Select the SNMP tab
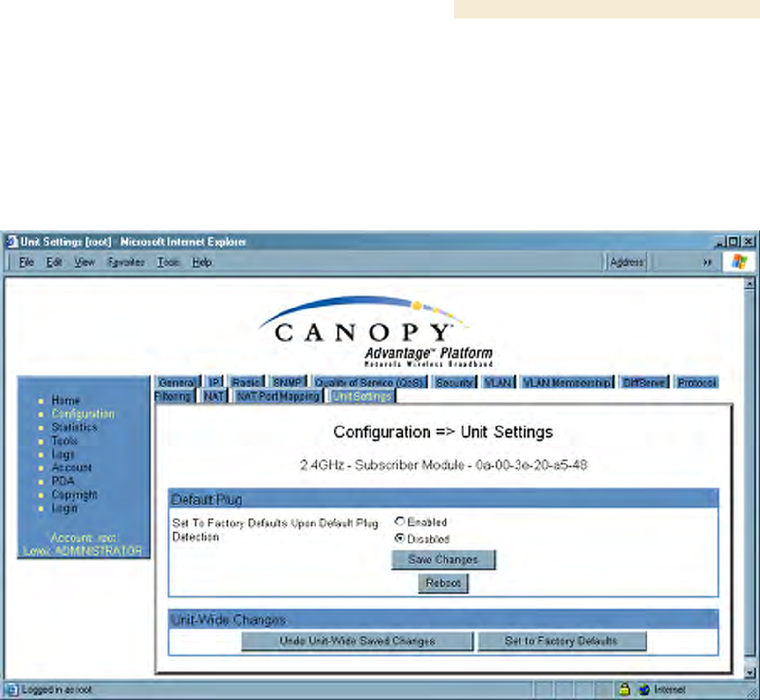 point(288,383)
